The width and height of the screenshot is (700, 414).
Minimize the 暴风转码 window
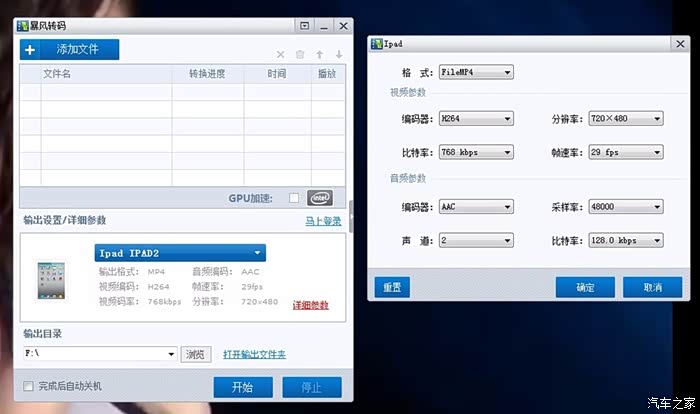tap(324, 26)
